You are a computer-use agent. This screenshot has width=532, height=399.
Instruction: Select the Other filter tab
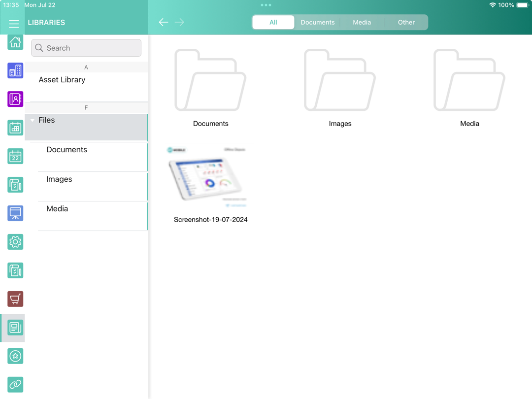(406, 22)
